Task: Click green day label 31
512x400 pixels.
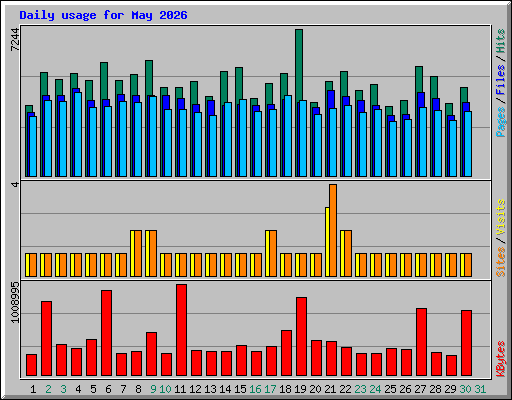Action: pos(480,389)
